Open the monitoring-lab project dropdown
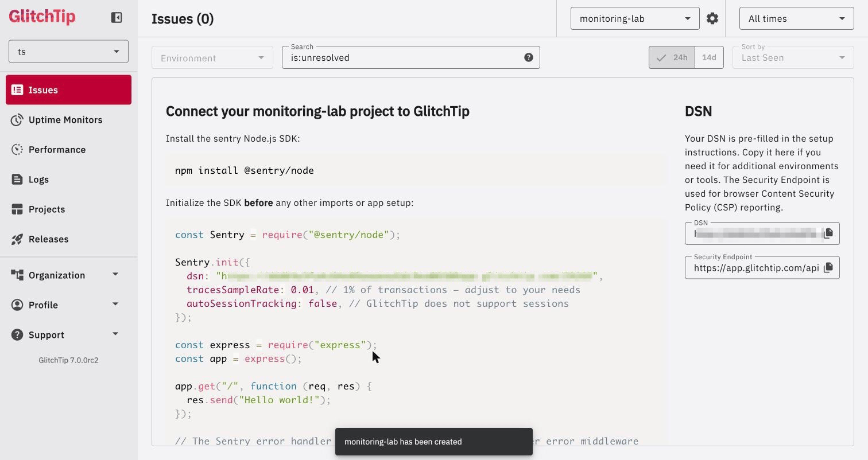This screenshot has width=868, height=460. (635, 18)
